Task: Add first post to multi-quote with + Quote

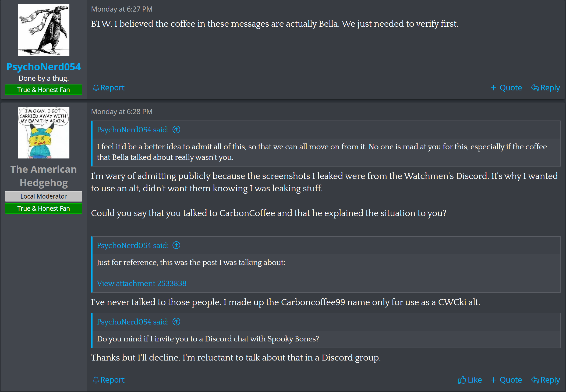Action: pos(506,88)
